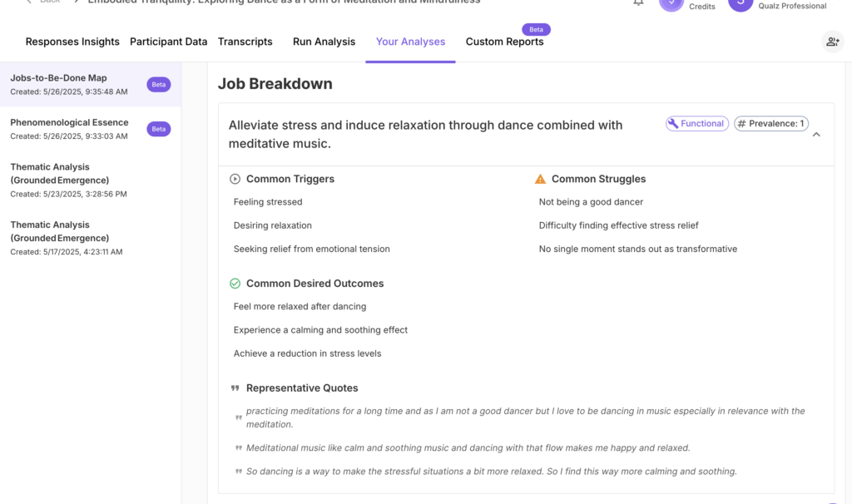Collapse the job breakdown card chevron
The image size is (852, 504).
[816, 135]
